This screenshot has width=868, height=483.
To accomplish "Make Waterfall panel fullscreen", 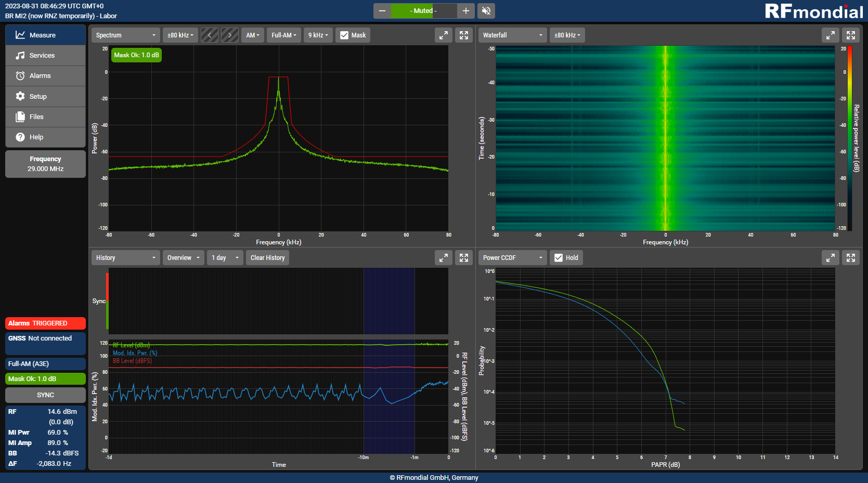I will 851,35.
